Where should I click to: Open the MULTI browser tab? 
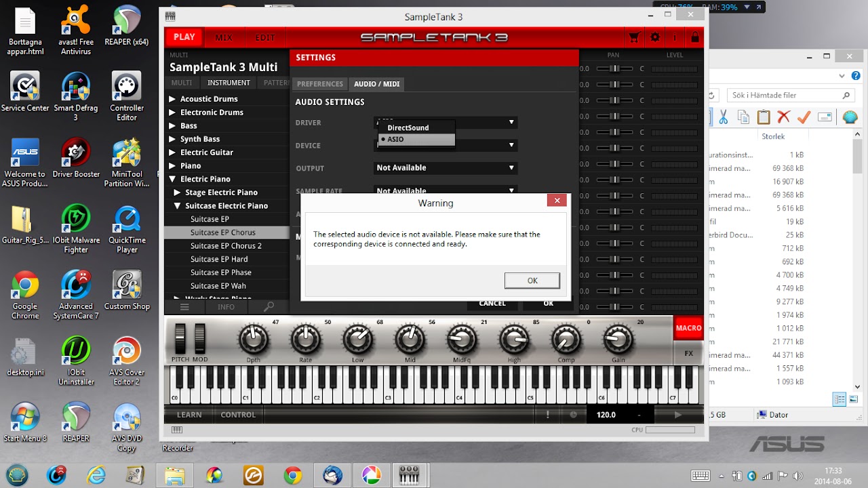(182, 83)
